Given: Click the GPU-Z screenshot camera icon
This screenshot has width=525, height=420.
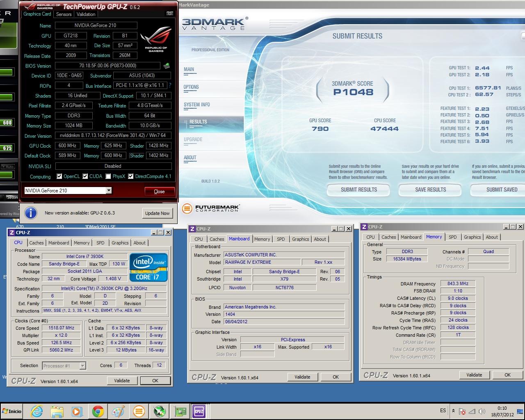Looking at the screenshot, I should click(169, 14).
